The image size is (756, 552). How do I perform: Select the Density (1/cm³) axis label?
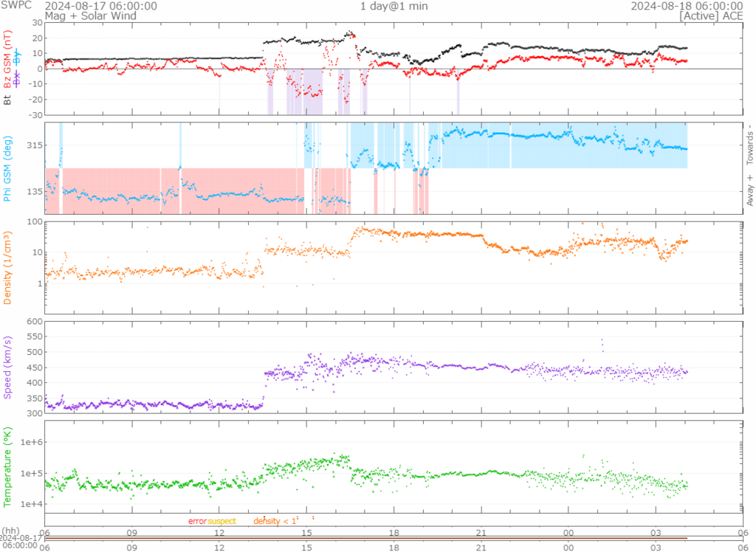(7, 269)
